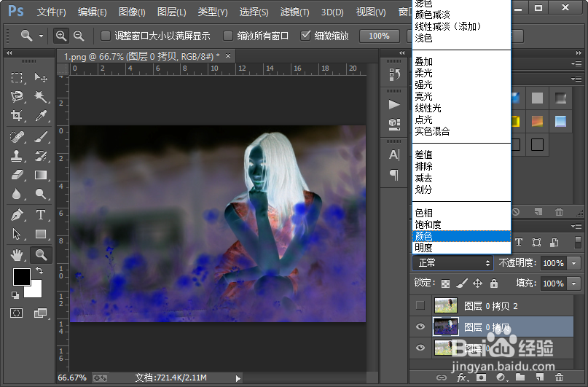Image resolution: width=588 pixels, height=387 pixels.
Task: Choose 柔光 blend mode
Action: point(462,73)
